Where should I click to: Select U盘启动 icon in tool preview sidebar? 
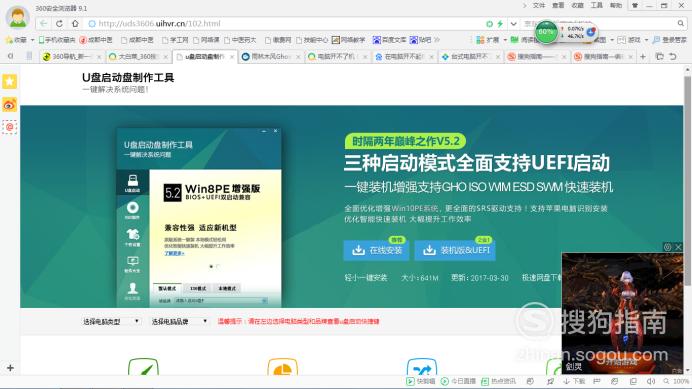[132, 183]
